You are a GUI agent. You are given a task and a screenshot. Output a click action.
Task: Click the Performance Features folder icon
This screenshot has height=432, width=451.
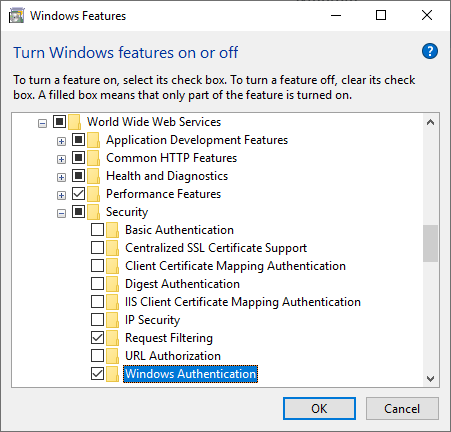click(x=94, y=194)
